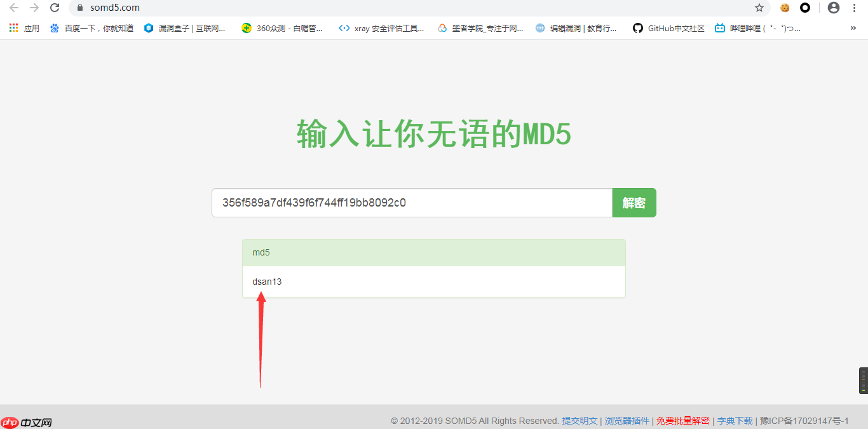Open Chrome's three-dot menu
The height and width of the screenshot is (429, 868).
pyautogui.click(x=854, y=8)
